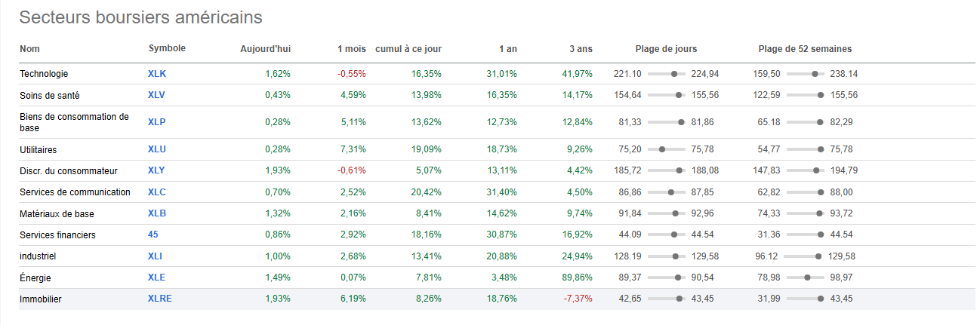
Task: Open the XLU utilities ticker
Action: 156,150
